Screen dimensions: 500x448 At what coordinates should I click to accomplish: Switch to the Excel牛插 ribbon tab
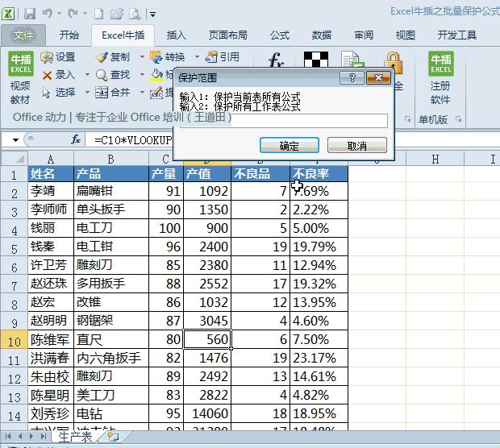(x=123, y=35)
